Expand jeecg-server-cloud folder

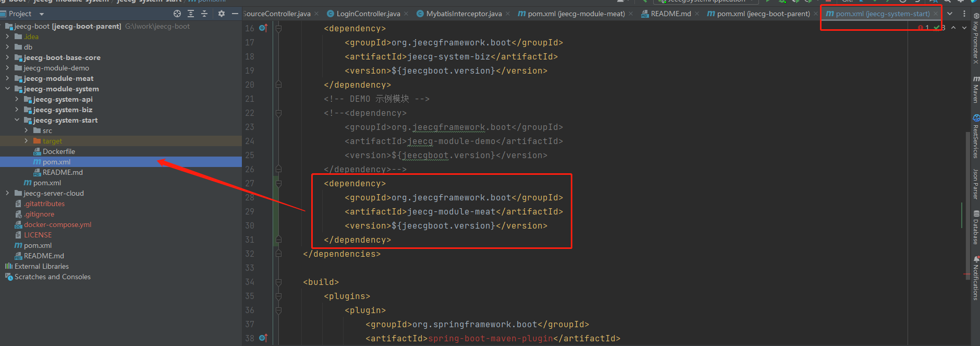[x=7, y=193]
